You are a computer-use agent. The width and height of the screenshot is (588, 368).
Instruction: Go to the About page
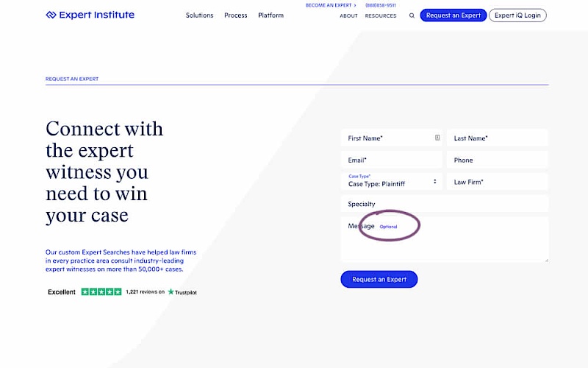[x=349, y=15]
